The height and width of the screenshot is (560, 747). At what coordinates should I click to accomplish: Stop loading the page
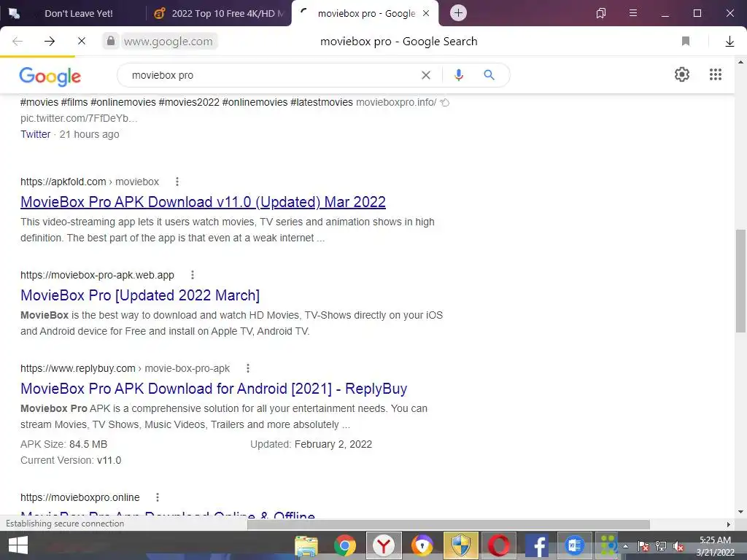(x=82, y=42)
